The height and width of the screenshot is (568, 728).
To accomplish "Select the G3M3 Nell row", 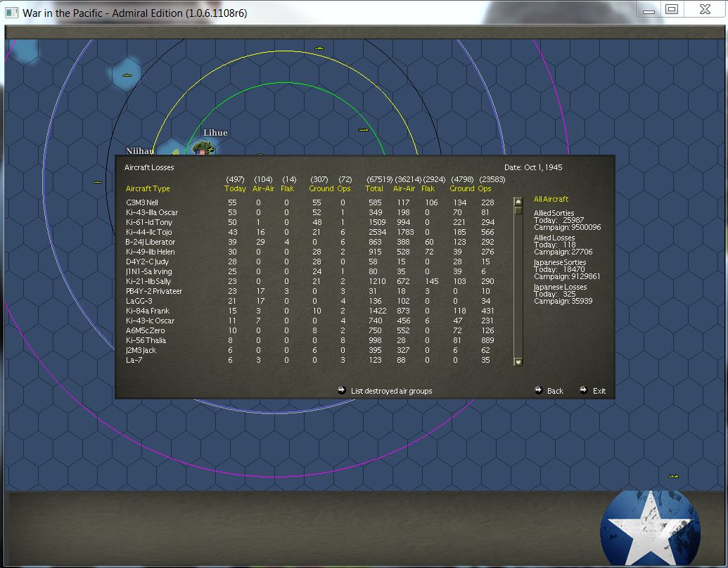I will click(310, 202).
